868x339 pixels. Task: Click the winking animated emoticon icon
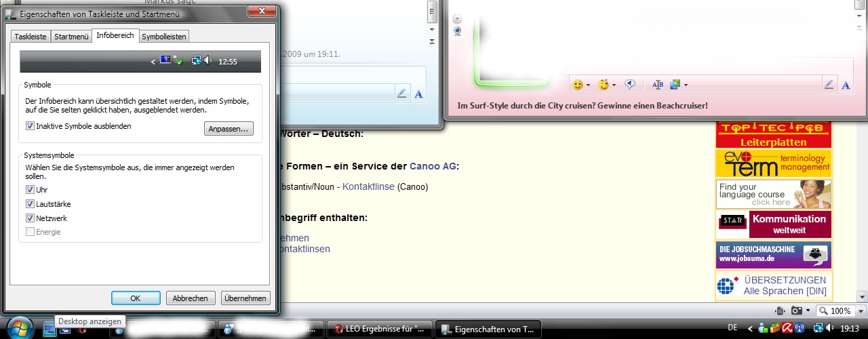pos(603,85)
